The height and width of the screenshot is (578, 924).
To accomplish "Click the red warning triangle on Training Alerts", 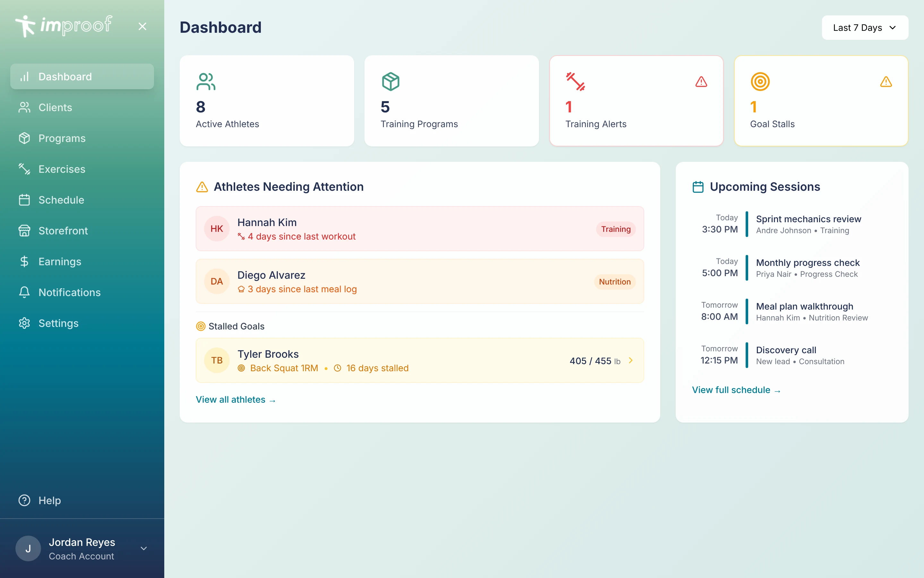I will (701, 82).
